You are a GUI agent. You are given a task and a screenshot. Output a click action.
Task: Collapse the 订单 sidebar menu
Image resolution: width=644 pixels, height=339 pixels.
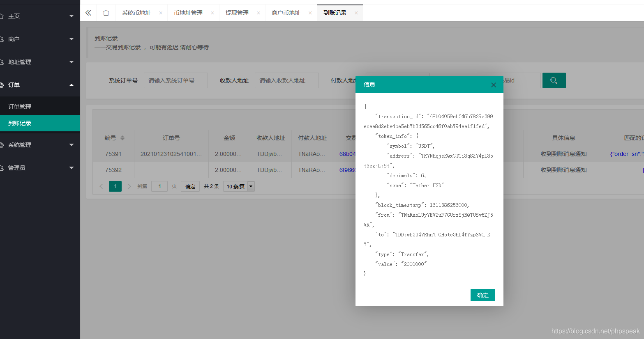click(x=40, y=85)
